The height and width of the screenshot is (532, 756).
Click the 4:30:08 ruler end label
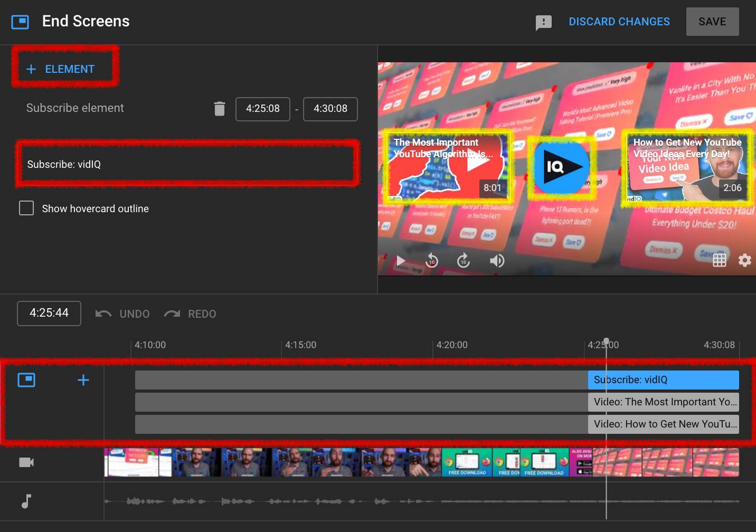(x=719, y=345)
